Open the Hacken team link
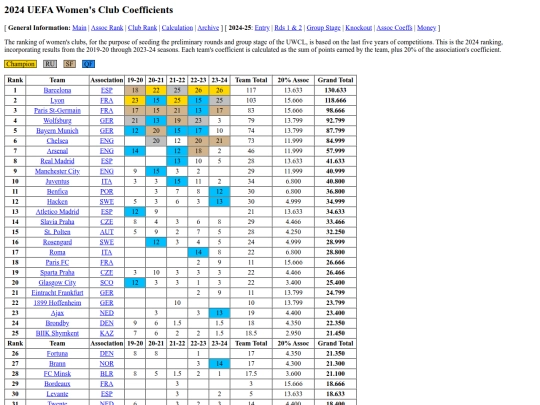This screenshot has width=540, height=405. [57, 201]
